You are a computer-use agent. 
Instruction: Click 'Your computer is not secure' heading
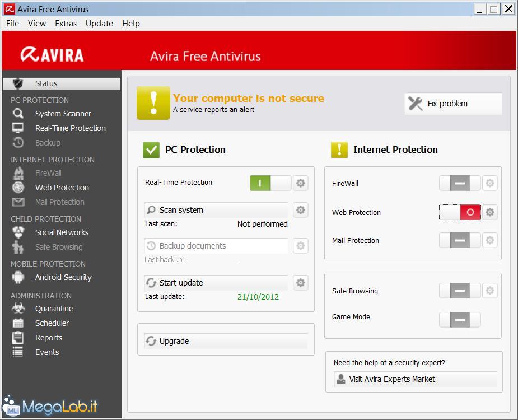click(249, 98)
